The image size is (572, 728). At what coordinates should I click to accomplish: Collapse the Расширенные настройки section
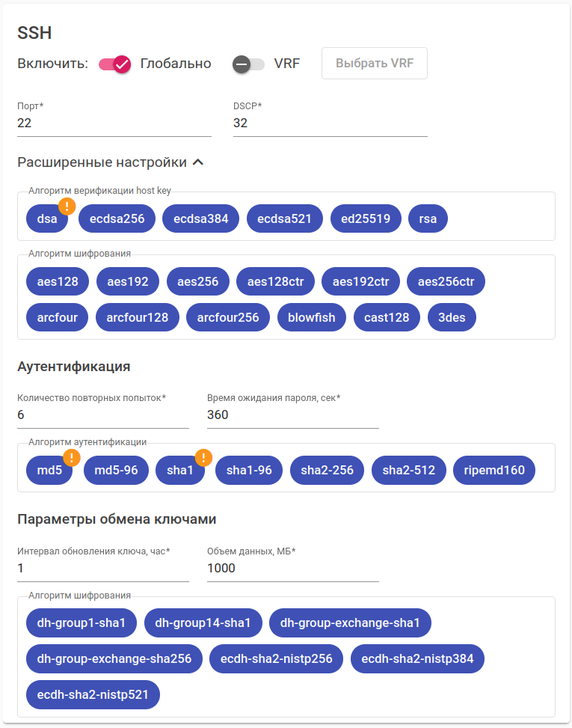(x=197, y=162)
